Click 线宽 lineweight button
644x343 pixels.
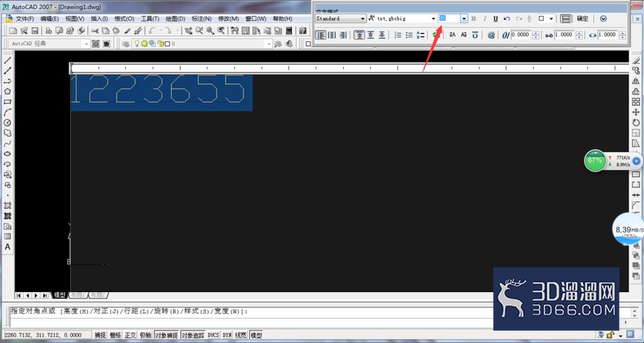click(241, 335)
